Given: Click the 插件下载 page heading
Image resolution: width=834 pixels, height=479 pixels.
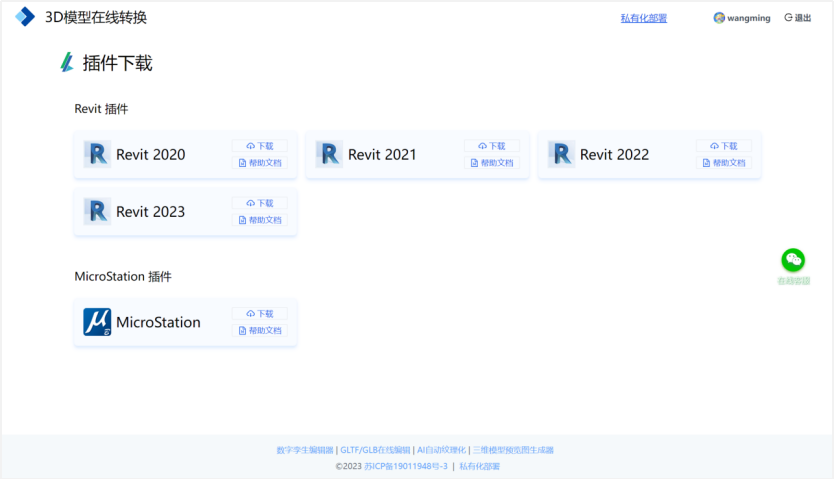Looking at the screenshot, I should 118,63.
